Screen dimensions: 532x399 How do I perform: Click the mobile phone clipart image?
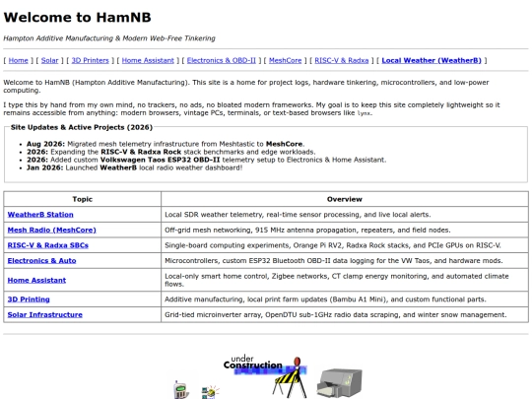181,390
